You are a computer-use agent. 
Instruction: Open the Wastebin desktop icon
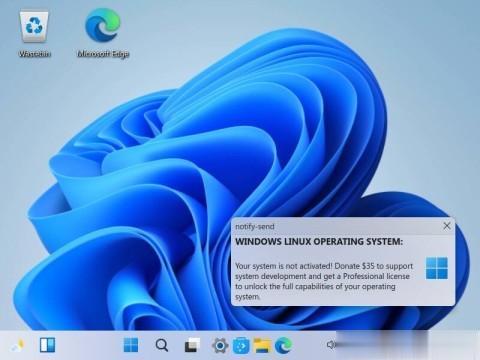(x=34, y=34)
